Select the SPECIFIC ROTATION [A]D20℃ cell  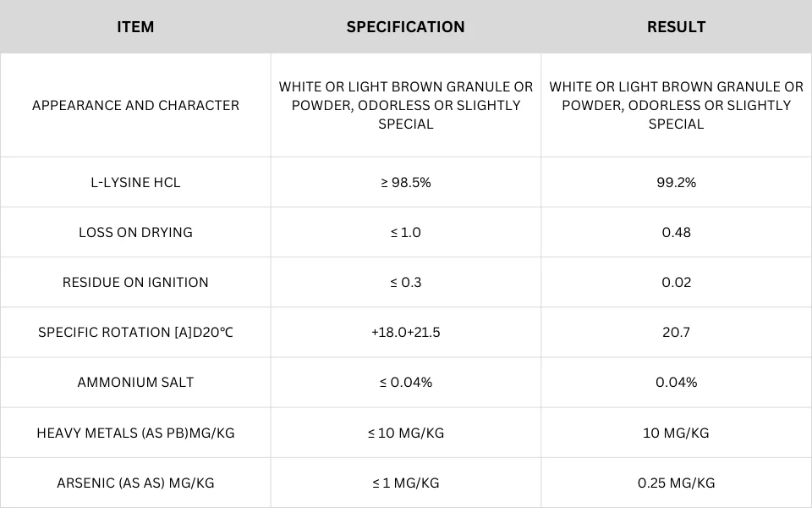click(135, 332)
